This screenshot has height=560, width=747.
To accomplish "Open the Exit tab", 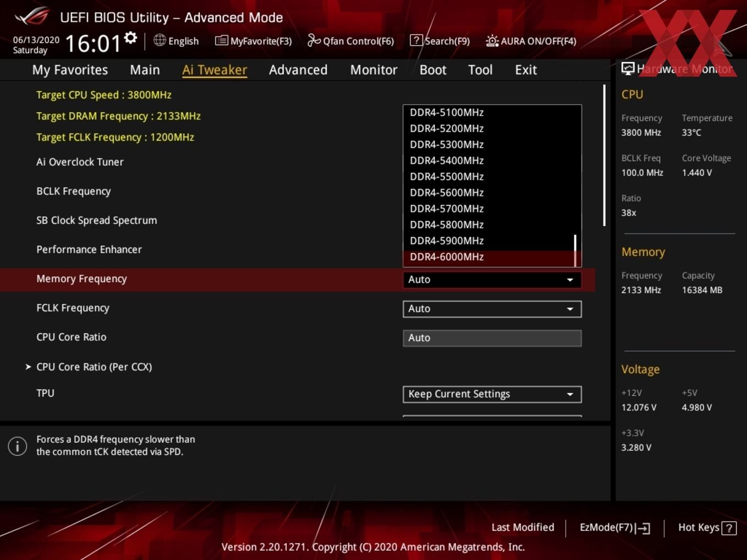I will coord(526,70).
